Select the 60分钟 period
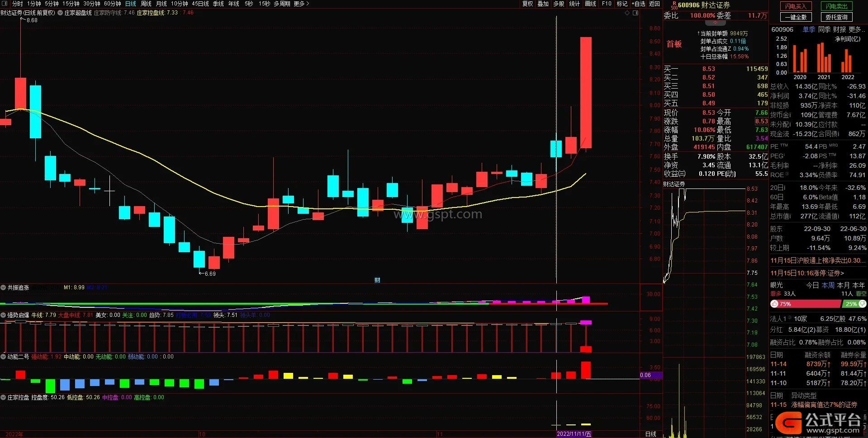The image size is (868, 438). tap(113, 4)
